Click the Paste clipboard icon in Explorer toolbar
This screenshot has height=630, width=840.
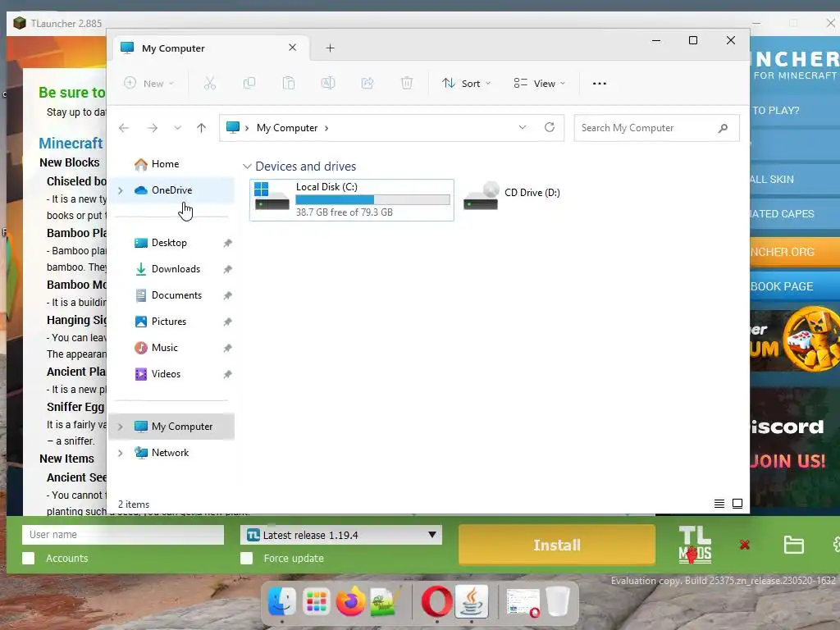pyautogui.click(x=289, y=83)
